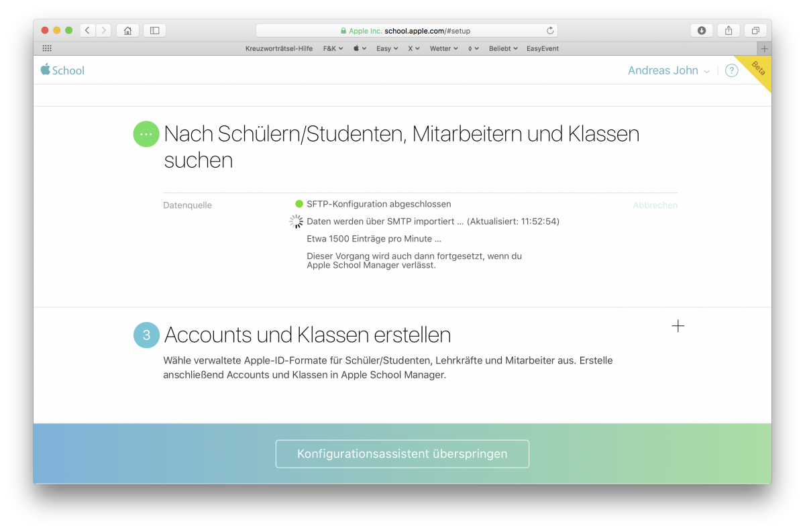Click the green SFTP status dot

(299, 204)
